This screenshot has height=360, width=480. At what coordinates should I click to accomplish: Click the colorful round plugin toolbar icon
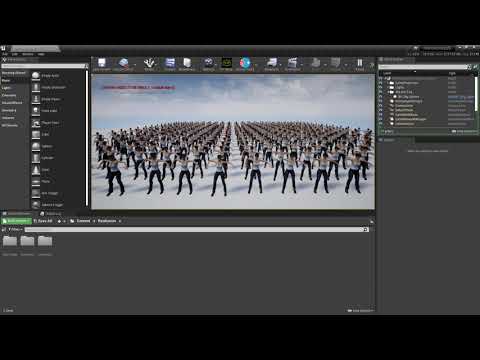coord(245,64)
